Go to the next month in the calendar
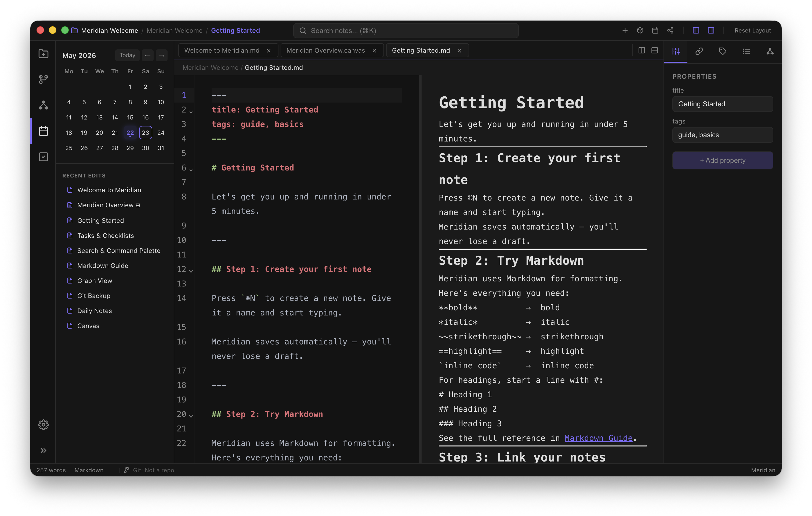 162,55
